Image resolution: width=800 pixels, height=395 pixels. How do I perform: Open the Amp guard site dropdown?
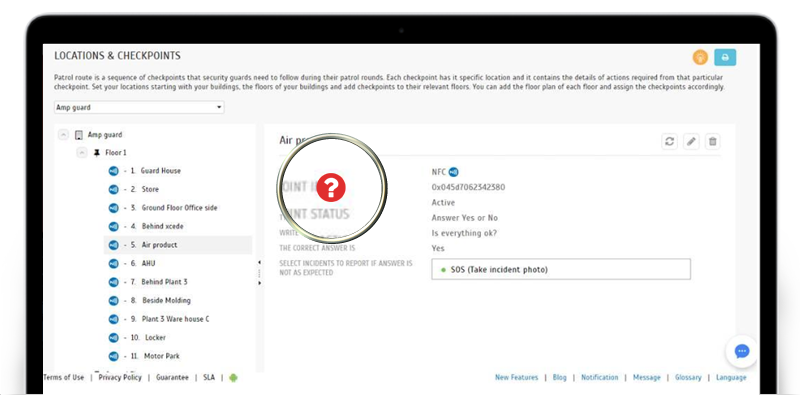pos(139,107)
